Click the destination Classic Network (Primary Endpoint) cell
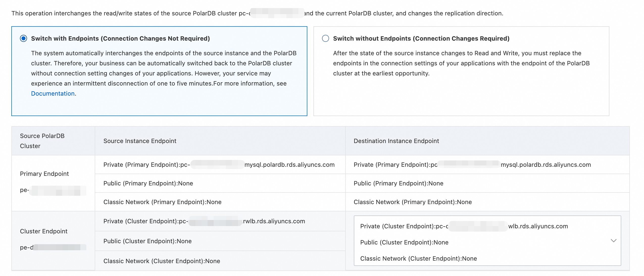The image size is (644, 276). [412, 202]
